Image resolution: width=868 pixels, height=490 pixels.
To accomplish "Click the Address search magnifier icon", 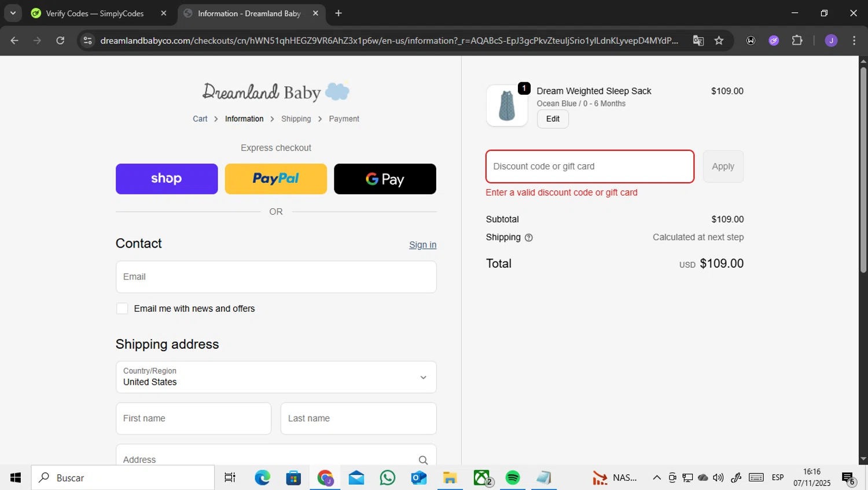I will [423, 460].
